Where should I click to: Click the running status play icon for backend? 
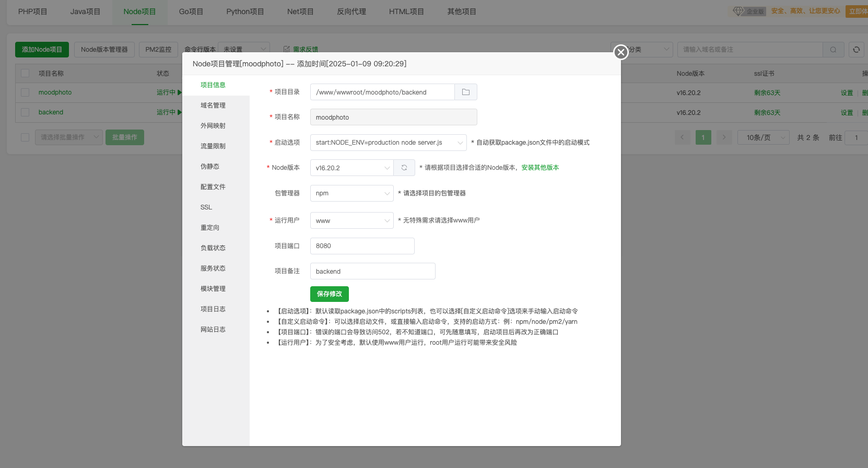pyautogui.click(x=180, y=112)
